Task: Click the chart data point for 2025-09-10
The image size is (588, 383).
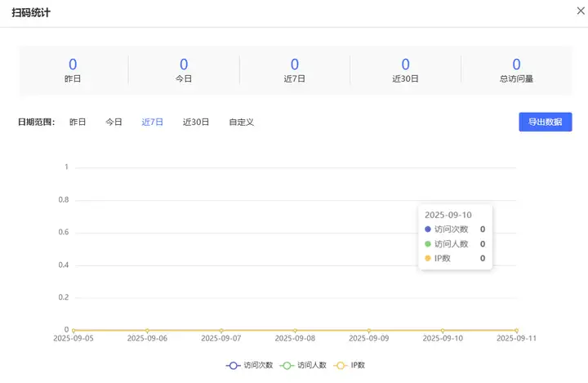Action: [443, 331]
